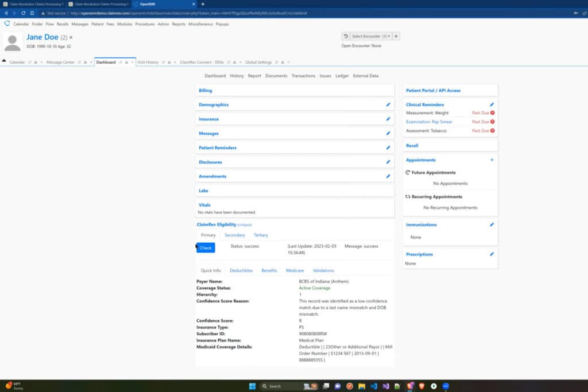Click the Insurance section edit pencil
The height and width of the screenshot is (392, 588).
click(388, 119)
